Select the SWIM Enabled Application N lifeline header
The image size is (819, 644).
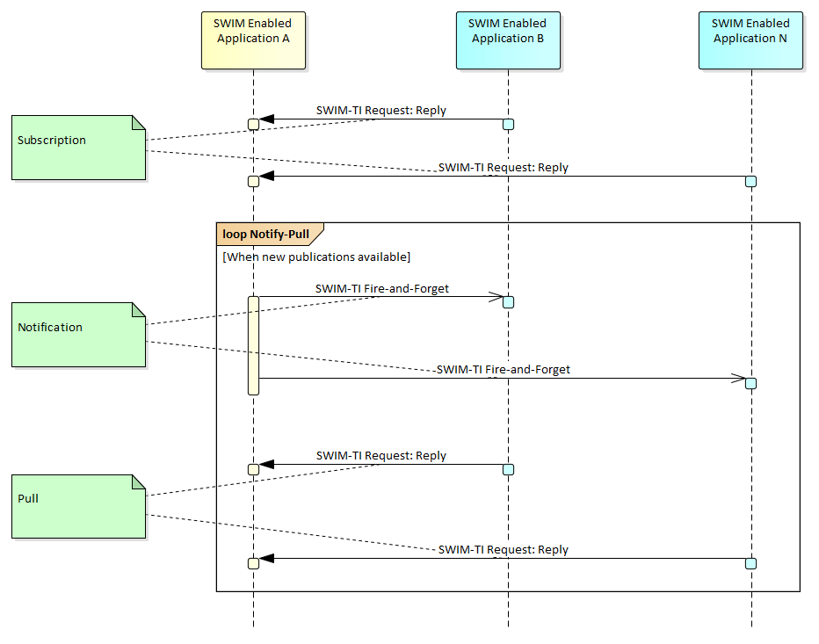(x=750, y=40)
